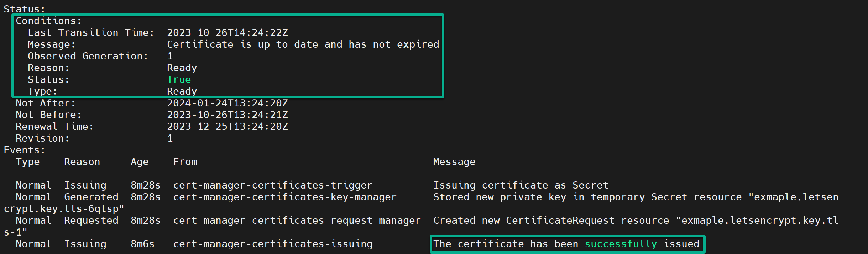Click the Last Transition Time timestamp
This screenshot has width=868, height=254.
click(228, 32)
